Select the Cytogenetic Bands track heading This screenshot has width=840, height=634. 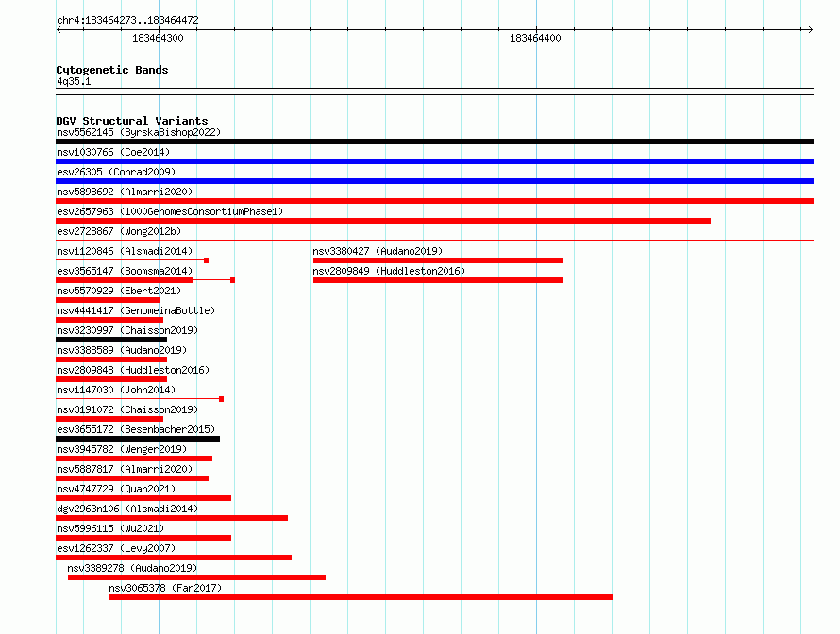(x=112, y=70)
